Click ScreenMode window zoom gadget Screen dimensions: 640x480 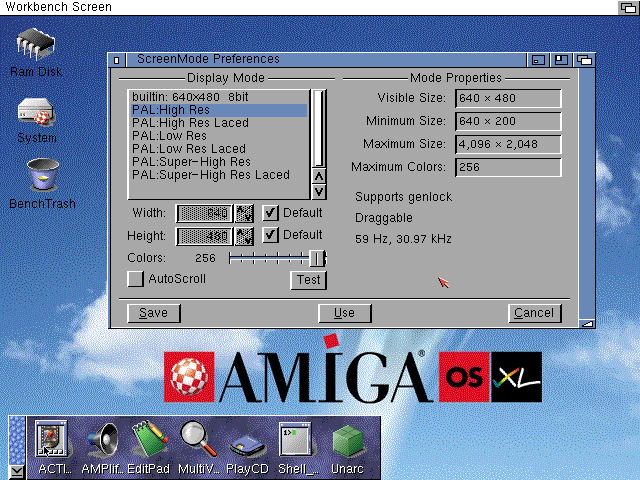561,60
